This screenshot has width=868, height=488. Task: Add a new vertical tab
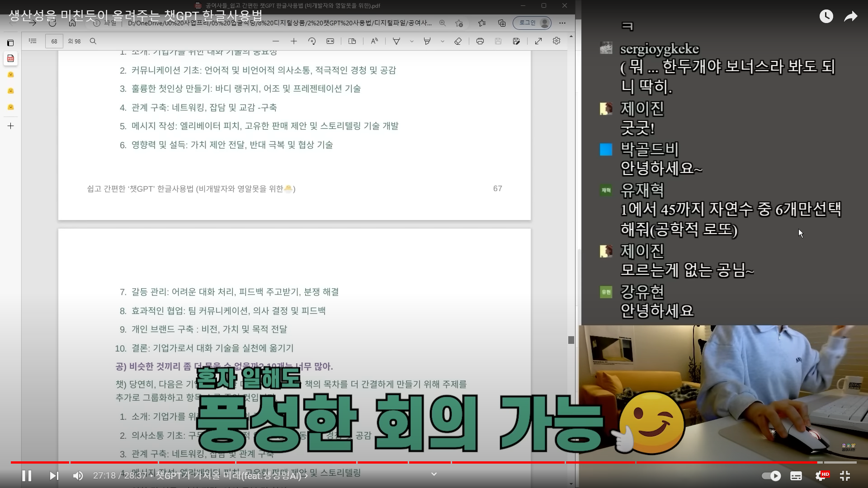tap(10, 126)
